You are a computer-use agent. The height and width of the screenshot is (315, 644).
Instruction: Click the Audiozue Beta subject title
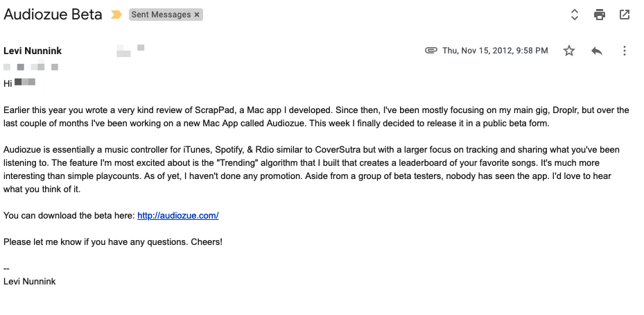[53, 15]
